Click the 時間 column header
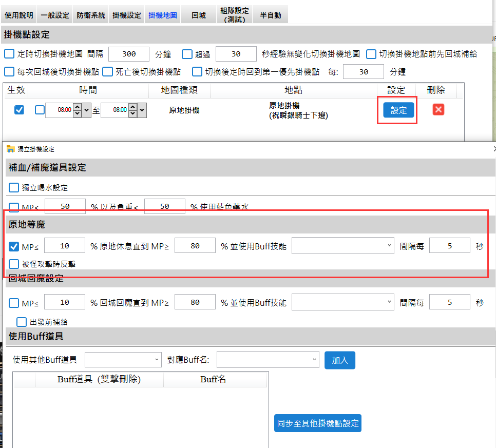496x448 pixels. [x=88, y=90]
